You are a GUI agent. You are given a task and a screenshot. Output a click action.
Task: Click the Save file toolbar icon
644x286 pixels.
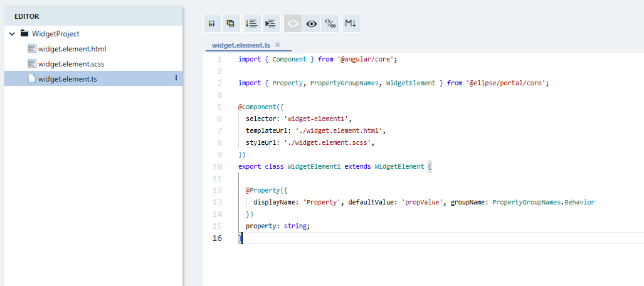pyautogui.click(x=211, y=24)
